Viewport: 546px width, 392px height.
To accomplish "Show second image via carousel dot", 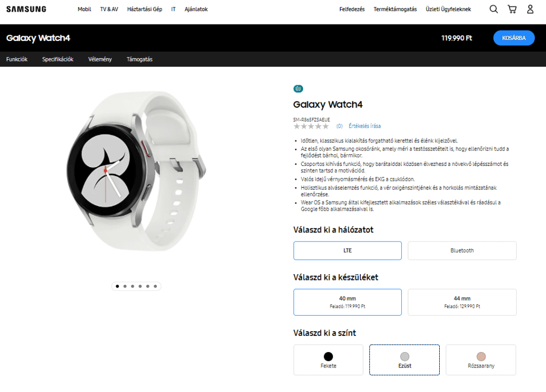I will tap(125, 286).
